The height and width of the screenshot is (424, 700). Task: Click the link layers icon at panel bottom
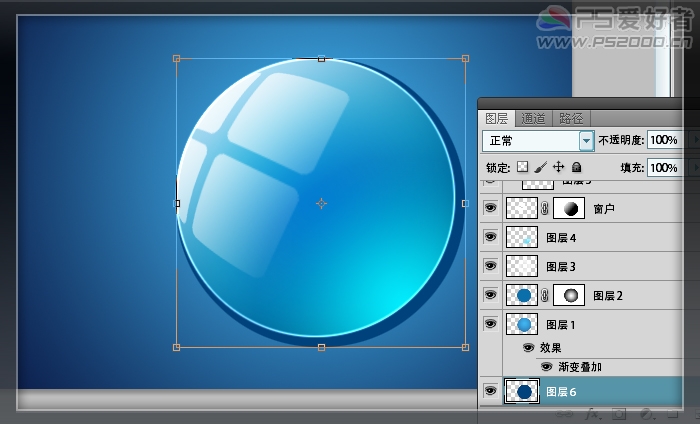pyautogui.click(x=564, y=414)
